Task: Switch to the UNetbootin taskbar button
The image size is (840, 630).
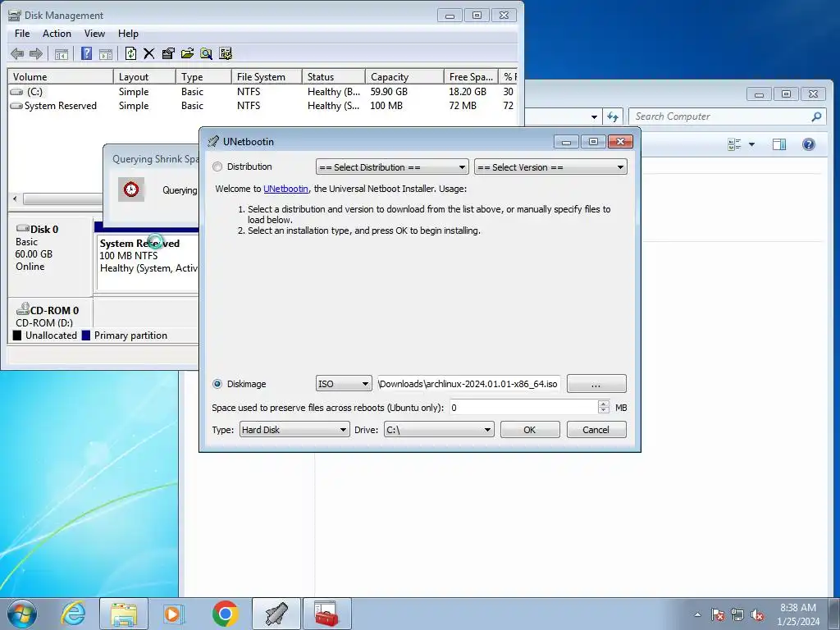Action: [x=276, y=614]
